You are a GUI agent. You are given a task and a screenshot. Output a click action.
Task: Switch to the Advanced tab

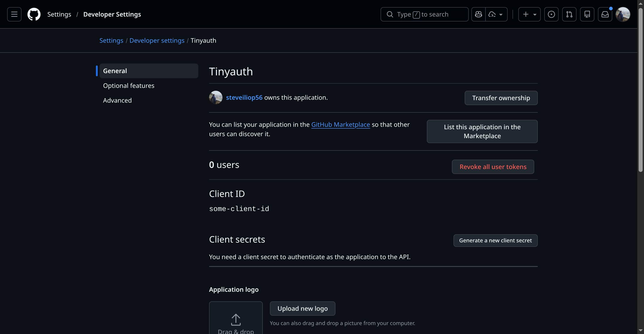(x=117, y=100)
